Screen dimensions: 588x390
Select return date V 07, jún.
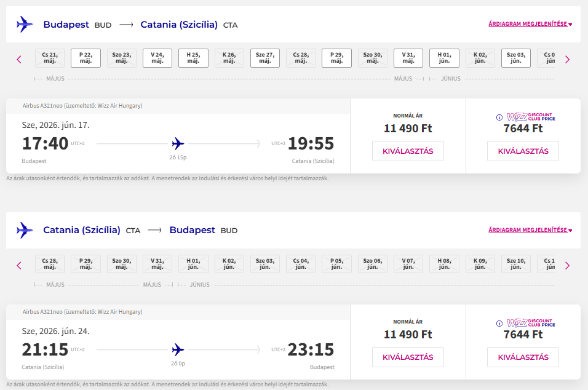(408, 264)
